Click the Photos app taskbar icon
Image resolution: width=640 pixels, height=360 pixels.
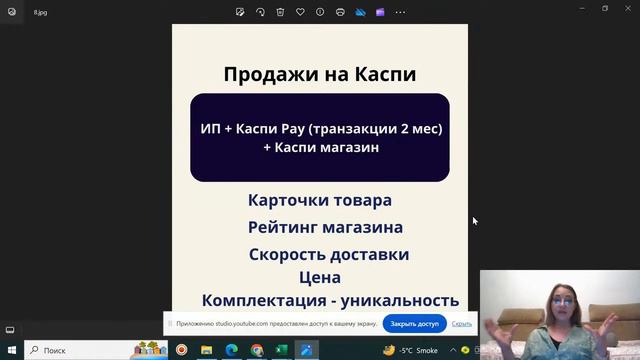click(307, 350)
